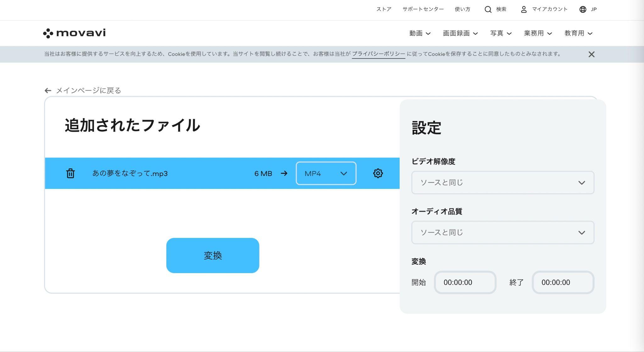Change language via JP label
644x352 pixels.
point(594,9)
